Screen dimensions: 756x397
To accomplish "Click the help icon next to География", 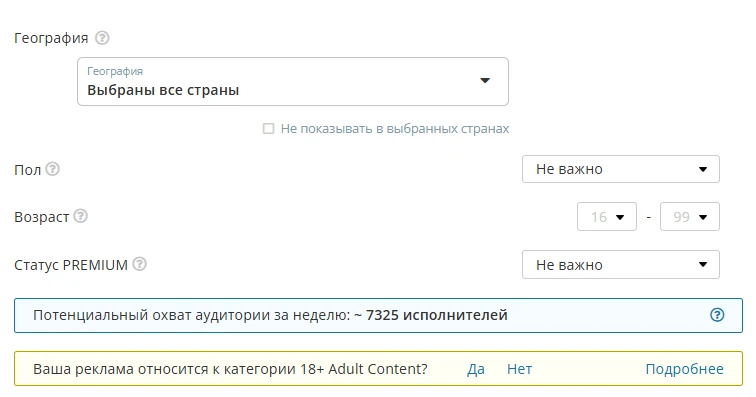I will tap(102, 38).
